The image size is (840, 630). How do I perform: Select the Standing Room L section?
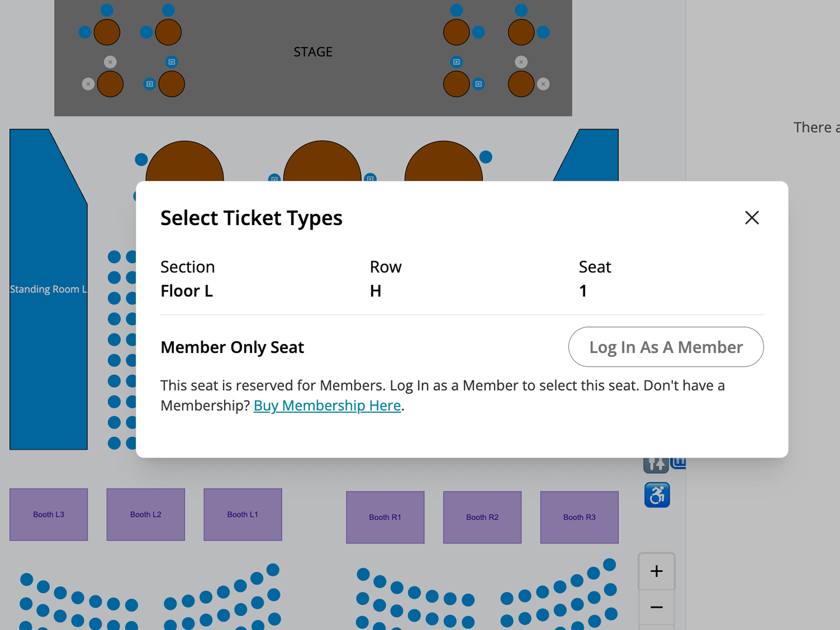pos(49,289)
